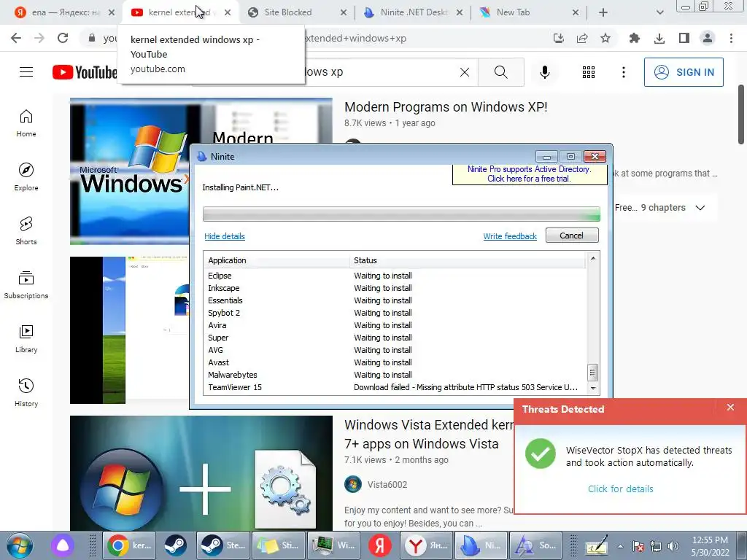
Task: Open Subscriptions in YouTube sidebar
Action: coord(26,284)
